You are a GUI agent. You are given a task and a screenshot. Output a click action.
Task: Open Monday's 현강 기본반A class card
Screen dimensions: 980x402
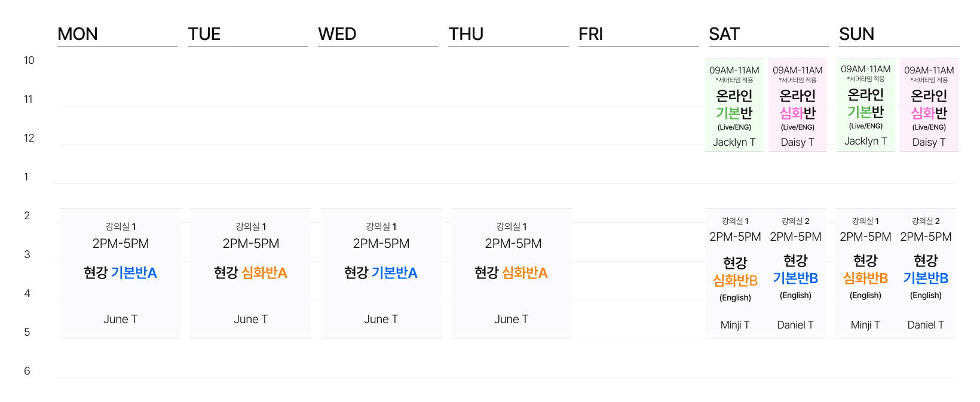point(121,274)
